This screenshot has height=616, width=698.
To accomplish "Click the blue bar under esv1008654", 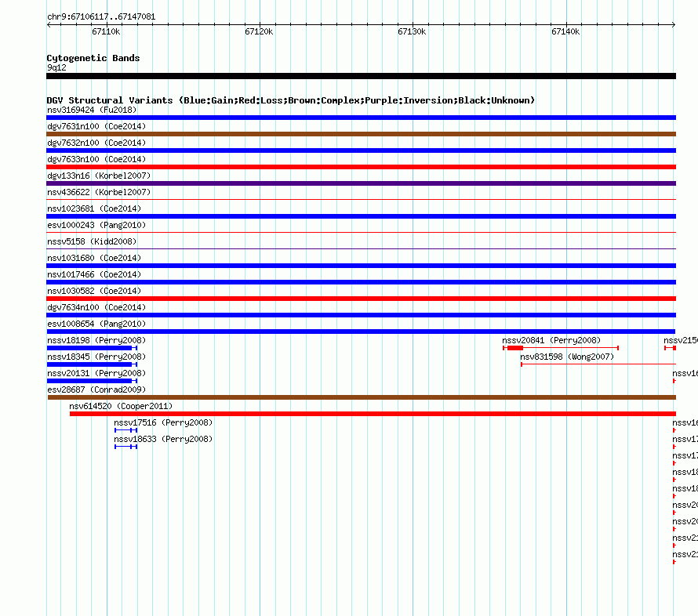I will pyautogui.click(x=361, y=332).
